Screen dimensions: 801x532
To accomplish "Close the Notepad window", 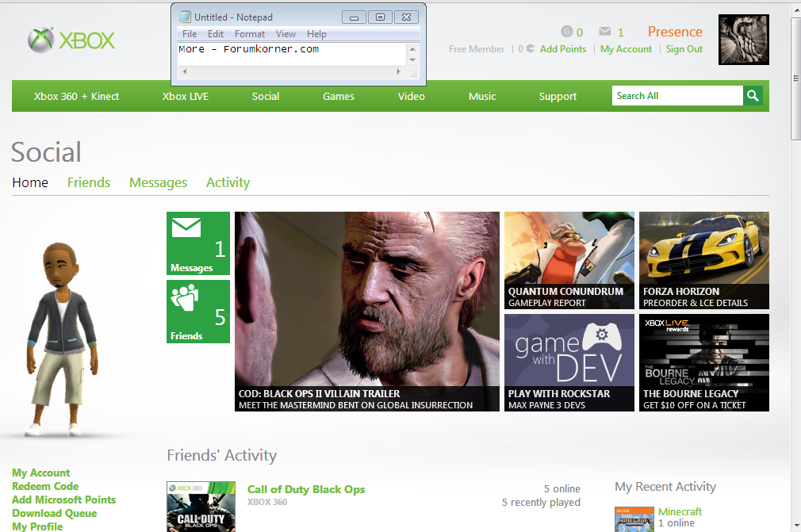I will point(406,17).
